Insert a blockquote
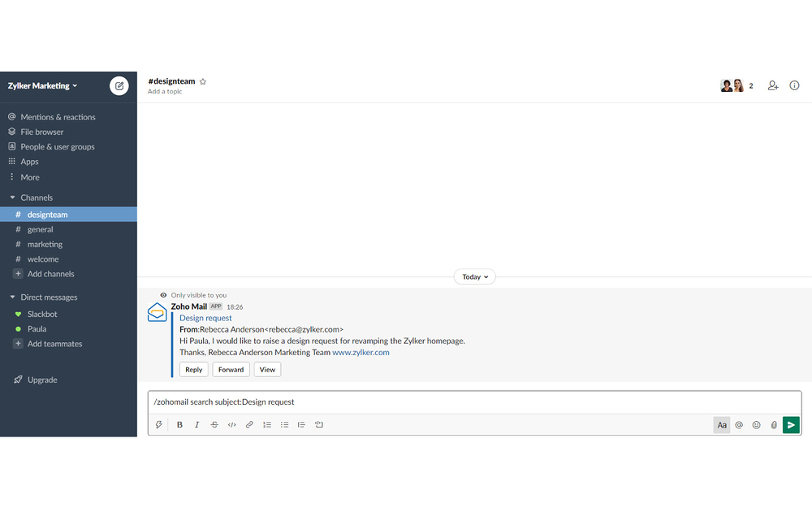Screen dimensions: 812x508 tap(301, 424)
